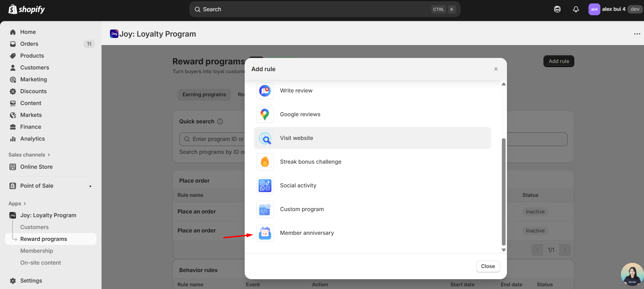Expand the Apps section chevron
This screenshot has width=644, height=289.
pos(25,204)
